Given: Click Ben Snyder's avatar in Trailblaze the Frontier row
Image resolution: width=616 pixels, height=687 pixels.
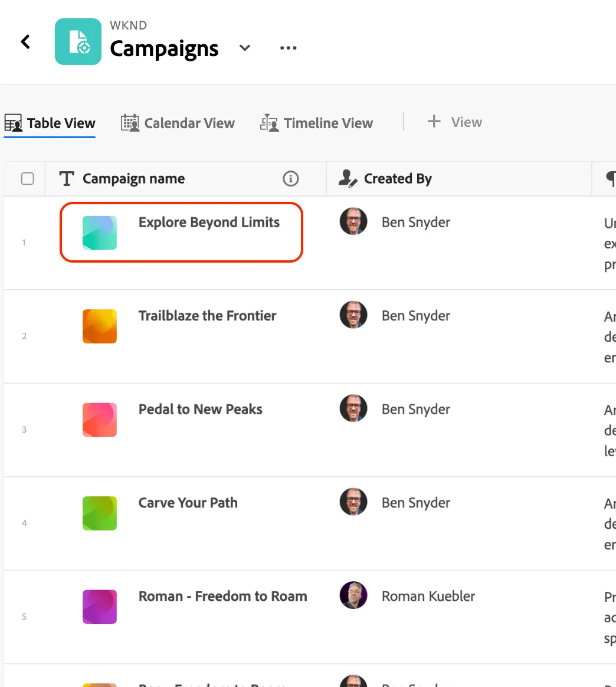Looking at the screenshot, I should point(353,315).
